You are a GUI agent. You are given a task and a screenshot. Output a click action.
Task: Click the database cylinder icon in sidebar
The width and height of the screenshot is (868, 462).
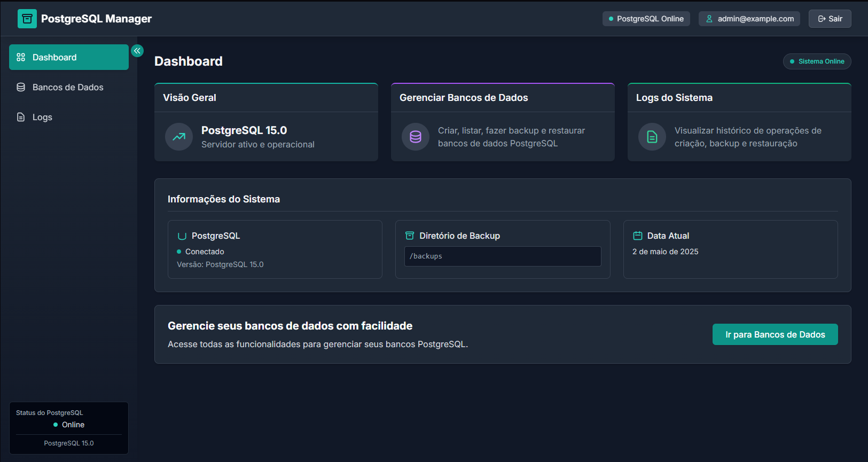click(21, 87)
